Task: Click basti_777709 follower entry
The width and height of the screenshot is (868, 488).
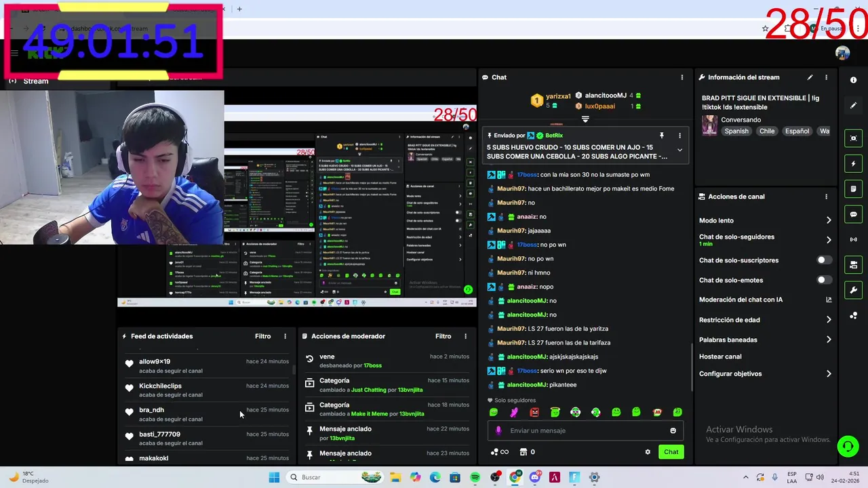Action: pos(159,434)
